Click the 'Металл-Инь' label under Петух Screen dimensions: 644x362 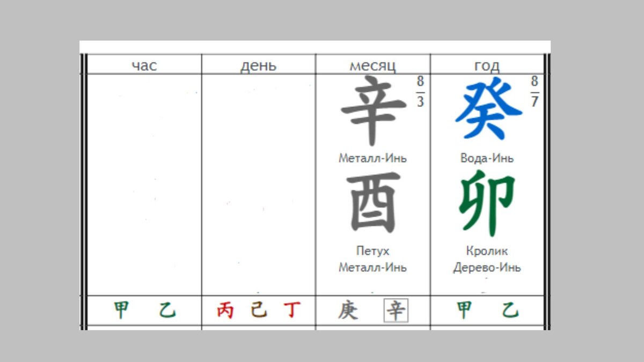372,267
